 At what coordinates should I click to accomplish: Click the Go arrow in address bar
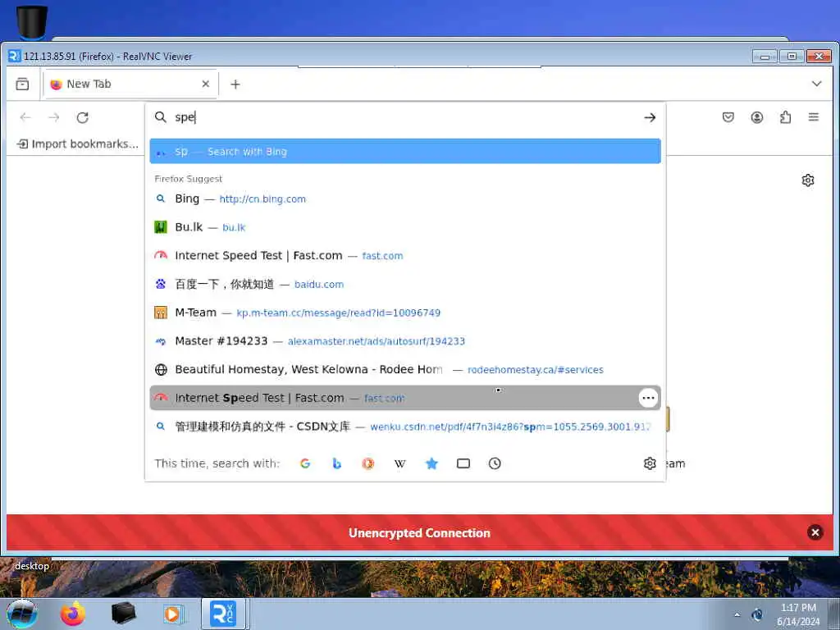pyautogui.click(x=650, y=117)
